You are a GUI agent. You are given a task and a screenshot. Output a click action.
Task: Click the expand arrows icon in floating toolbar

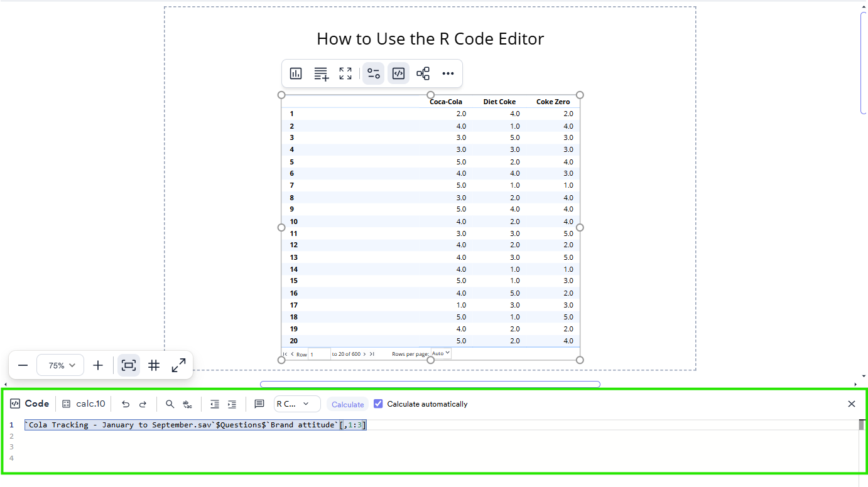tap(345, 73)
